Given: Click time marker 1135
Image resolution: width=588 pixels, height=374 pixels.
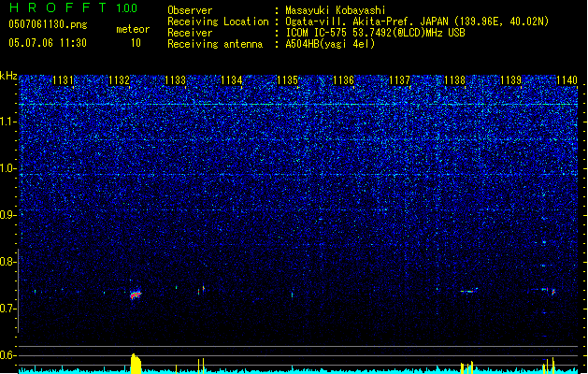Looking at the screenshot, I should pos(287,80).
